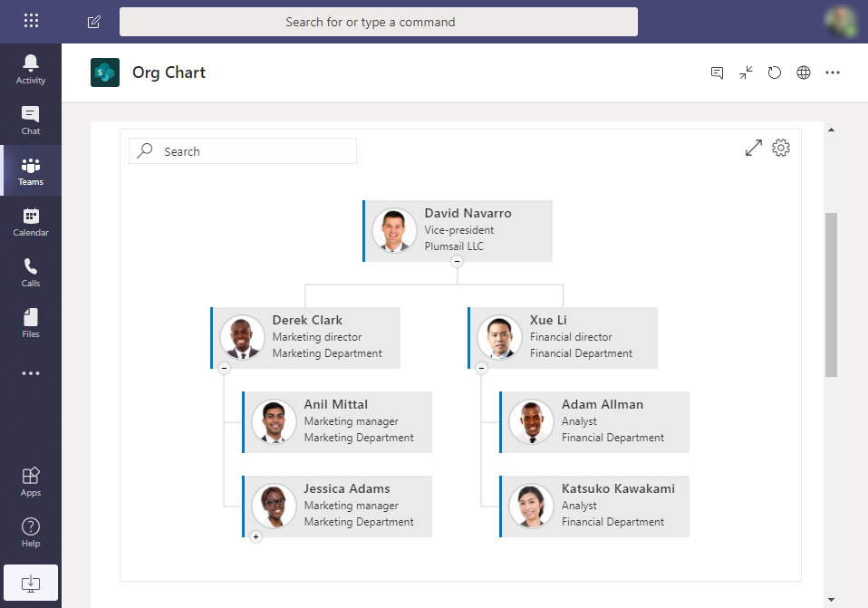Click the Teams search command bar
The image size is (868, 608).
pyautogui.click(x=378, y=22)
